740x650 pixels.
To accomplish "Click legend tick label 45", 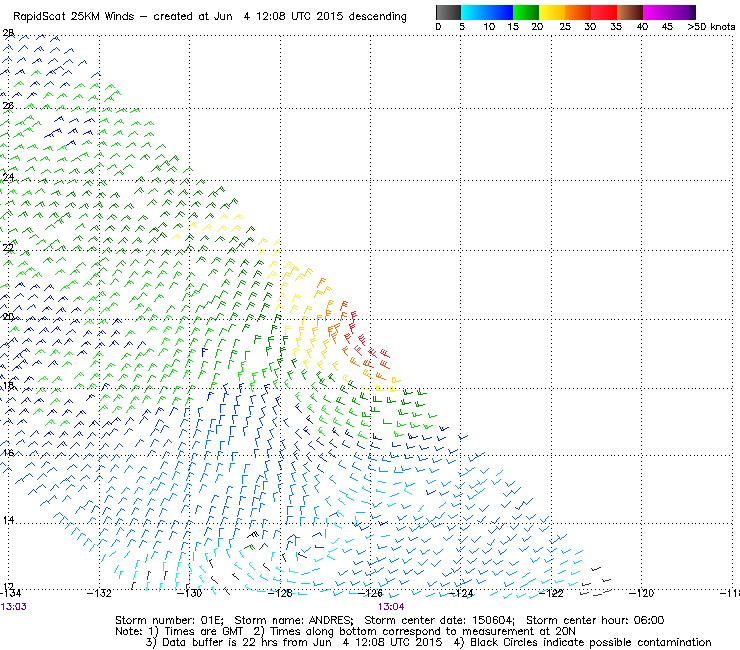I will coord(667,27).
